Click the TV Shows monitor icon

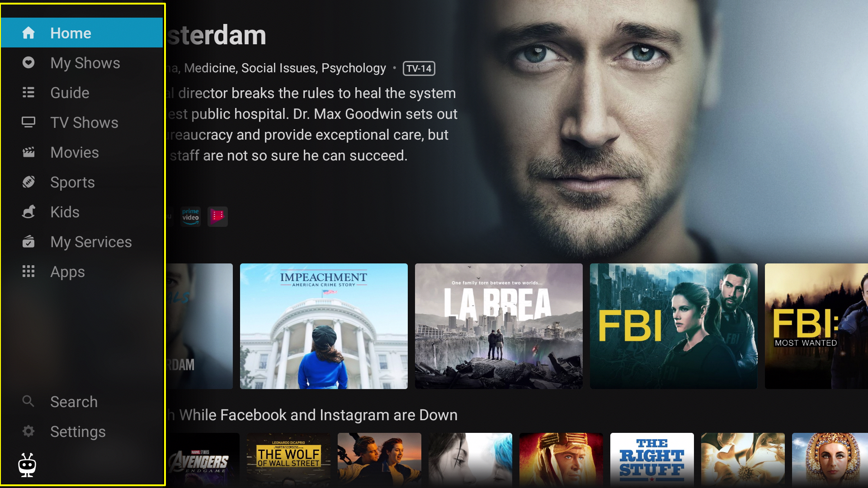pos(28,122)
